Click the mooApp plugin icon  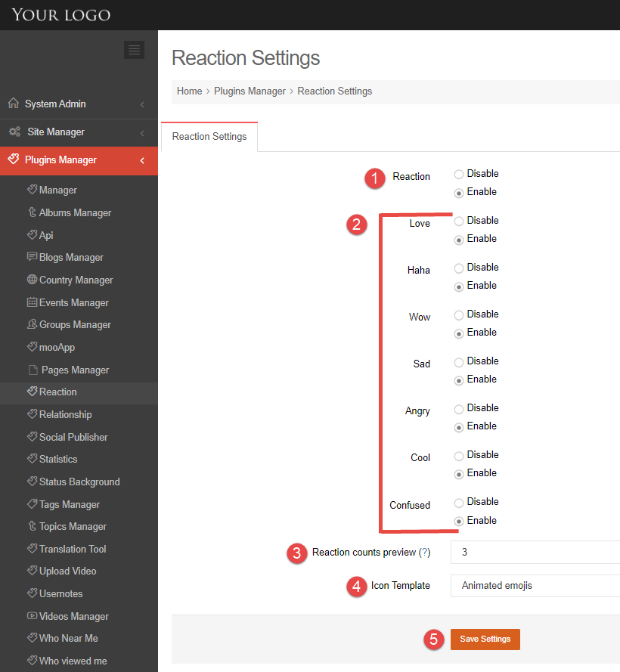[x=33, y=346]
